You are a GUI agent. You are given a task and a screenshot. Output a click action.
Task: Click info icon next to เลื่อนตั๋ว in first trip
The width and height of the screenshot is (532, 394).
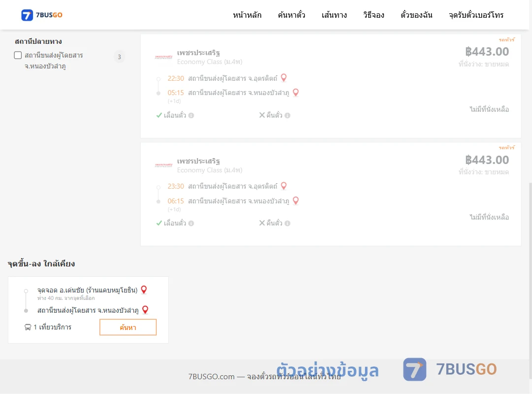coord(191,115)
